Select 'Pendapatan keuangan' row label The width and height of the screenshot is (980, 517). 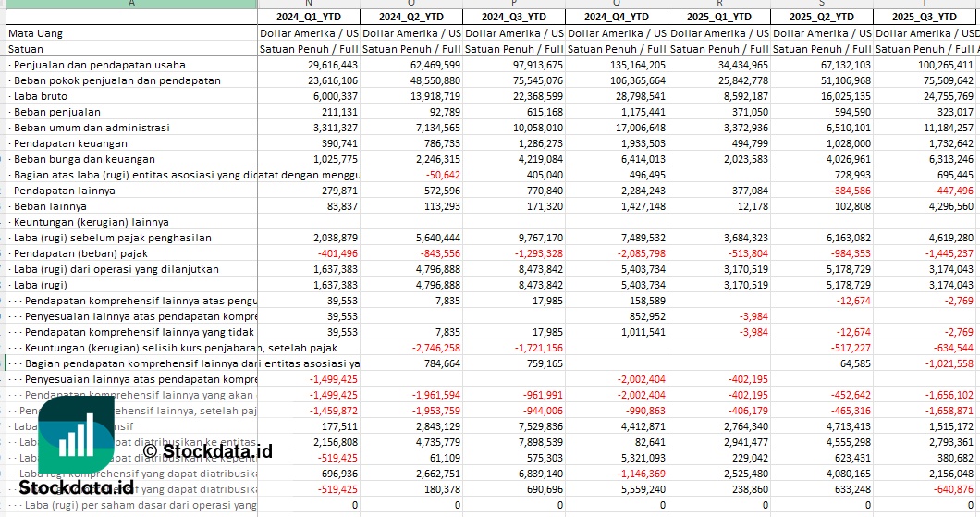tap(70, 143)
